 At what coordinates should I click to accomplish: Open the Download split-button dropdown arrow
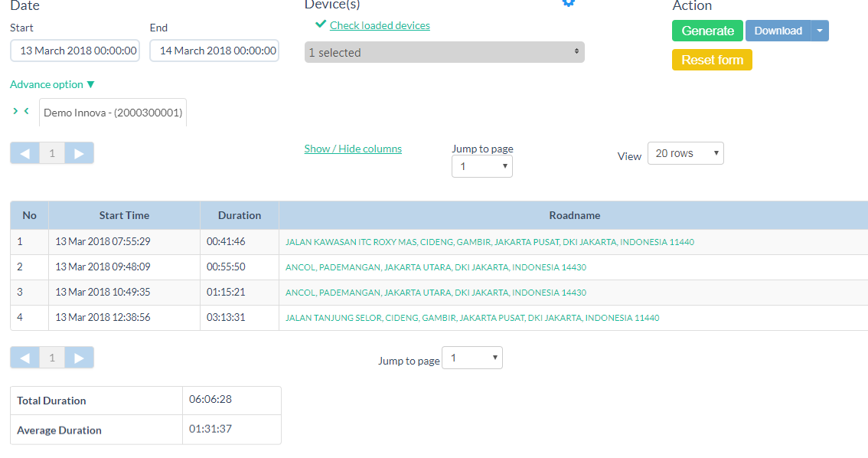(819, 31)
